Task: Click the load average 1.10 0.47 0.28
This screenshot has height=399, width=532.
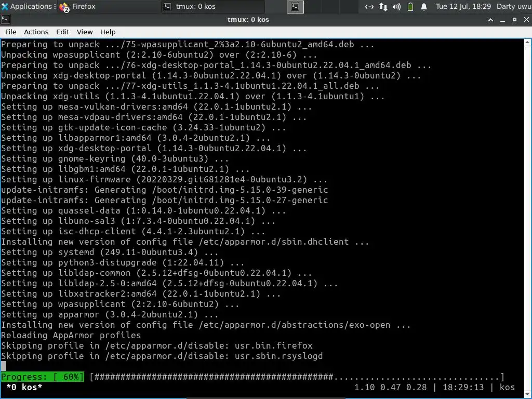Action: pos(391,387)
